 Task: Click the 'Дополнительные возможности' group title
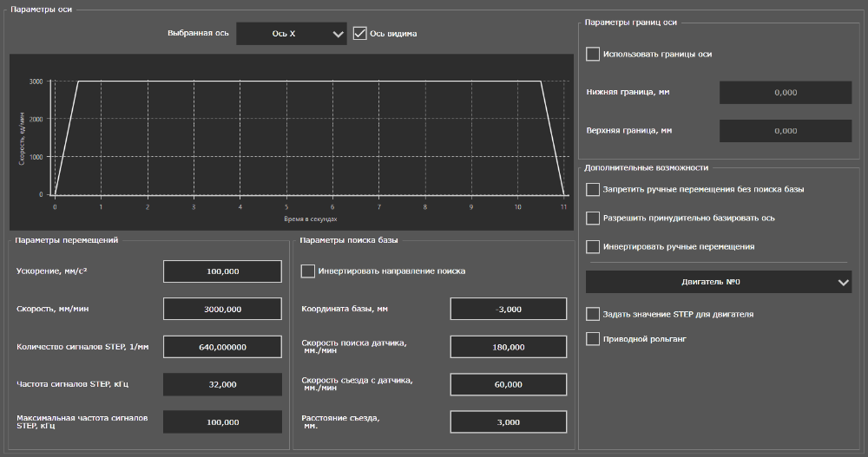point(646,167)
